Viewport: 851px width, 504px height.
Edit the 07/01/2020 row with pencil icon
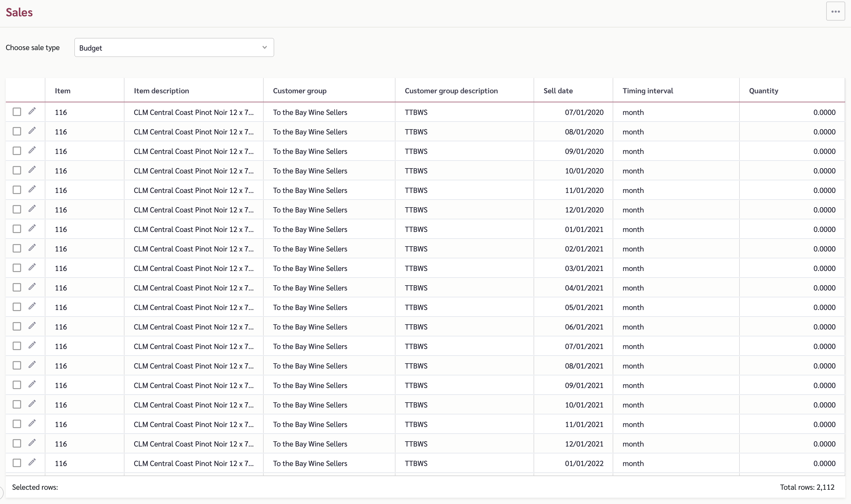(32, 112)
